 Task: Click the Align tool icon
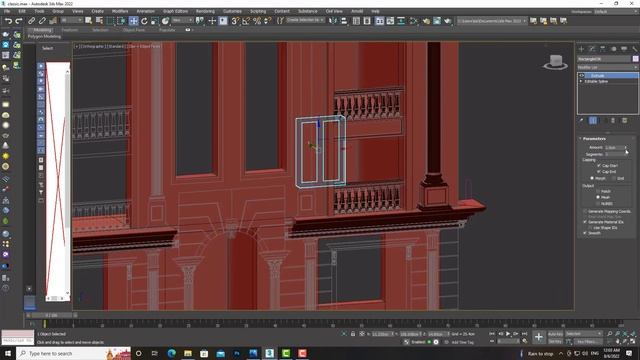[x=344, y=21]
